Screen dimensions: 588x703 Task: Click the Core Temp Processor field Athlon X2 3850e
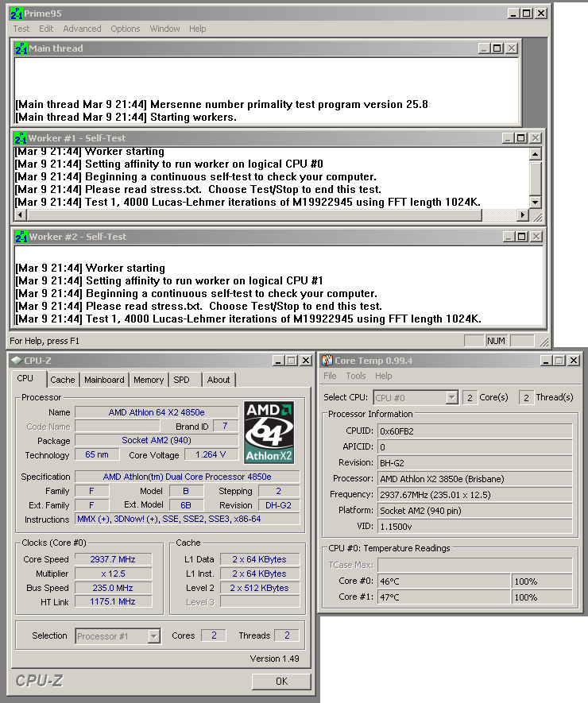click(x=475, y=479)
